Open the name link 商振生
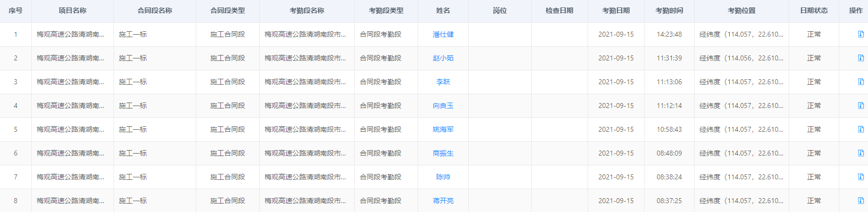The image size is (868, 216). (443, 153)
